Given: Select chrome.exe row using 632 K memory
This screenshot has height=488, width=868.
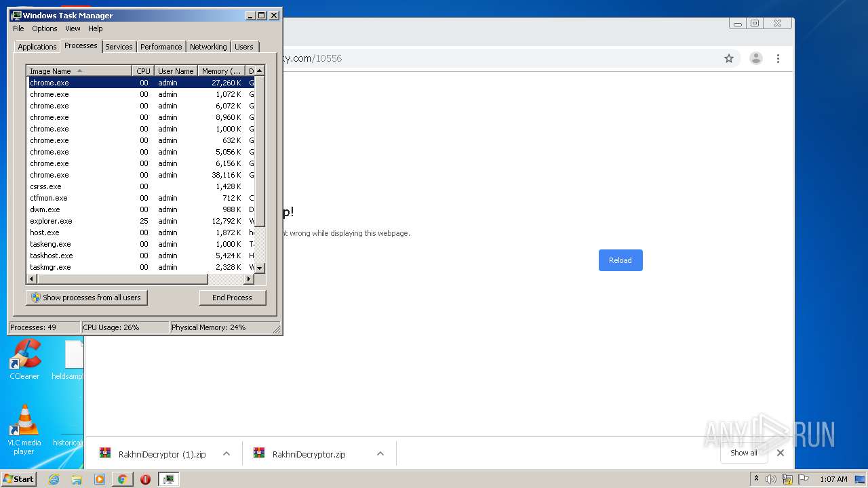Looking at the screenshot, I should [140, 140].
